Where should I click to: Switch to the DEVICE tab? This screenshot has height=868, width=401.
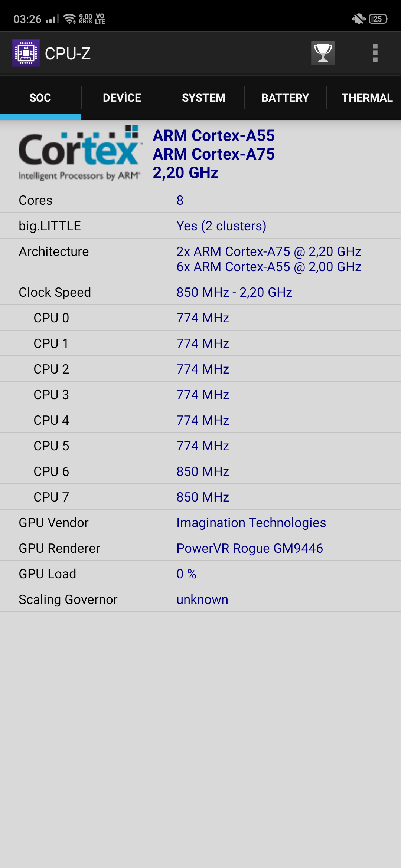[122, 98]
